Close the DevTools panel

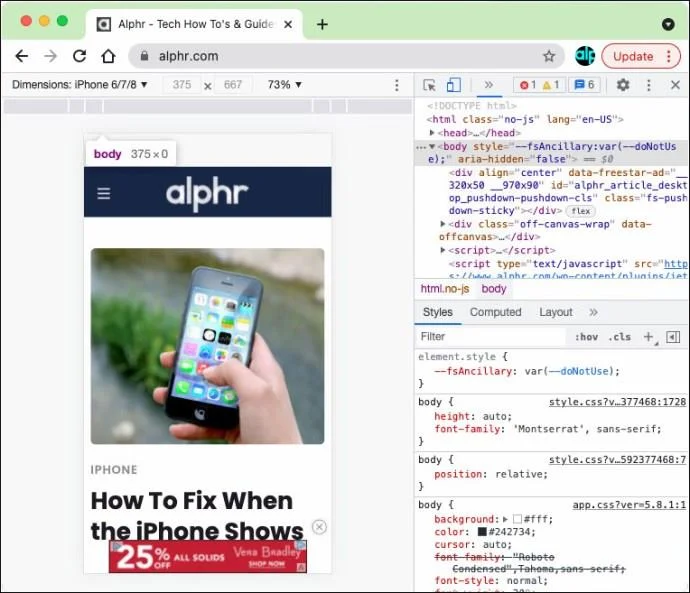coord(675,85)
